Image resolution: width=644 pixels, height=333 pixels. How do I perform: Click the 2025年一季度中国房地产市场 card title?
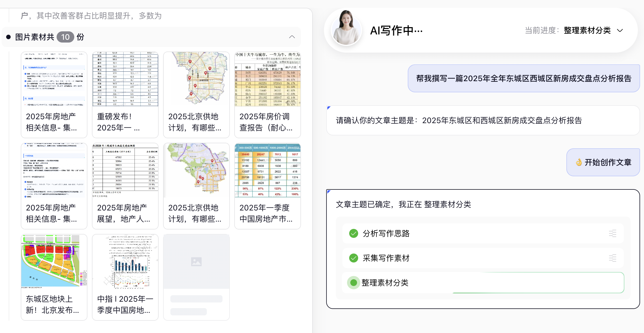coord(266,213)
